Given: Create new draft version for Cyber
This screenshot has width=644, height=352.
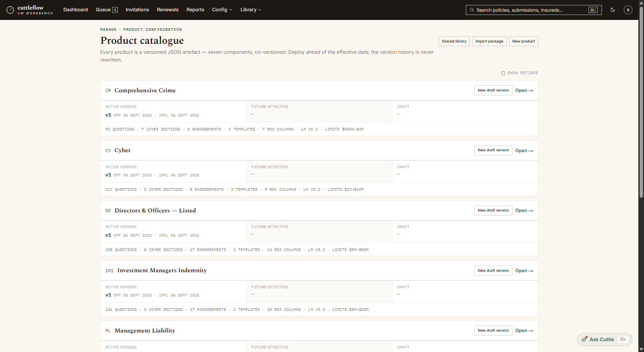Looking at the screenshot, I should tap(493, 150).
